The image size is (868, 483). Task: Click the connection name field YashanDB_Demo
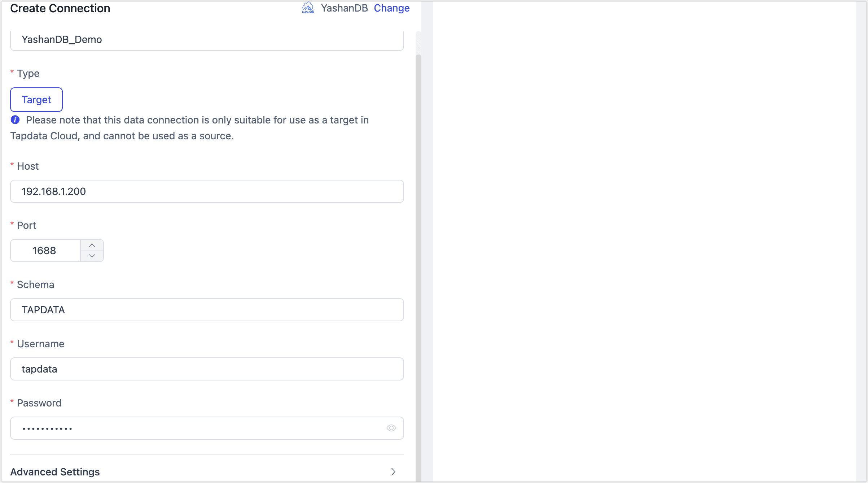tap(207, 40)
